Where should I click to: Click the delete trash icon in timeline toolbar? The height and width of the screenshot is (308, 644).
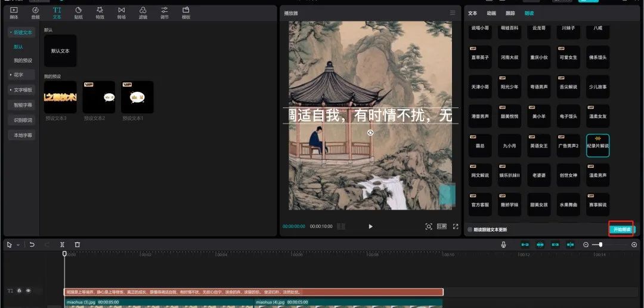pos(77,245)
